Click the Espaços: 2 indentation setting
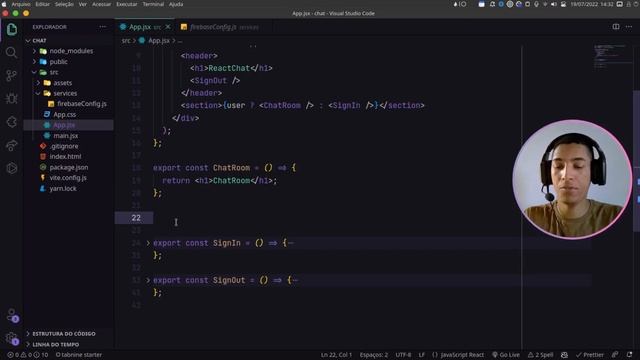Screen dimensions: 640x360 pos(373,355)
